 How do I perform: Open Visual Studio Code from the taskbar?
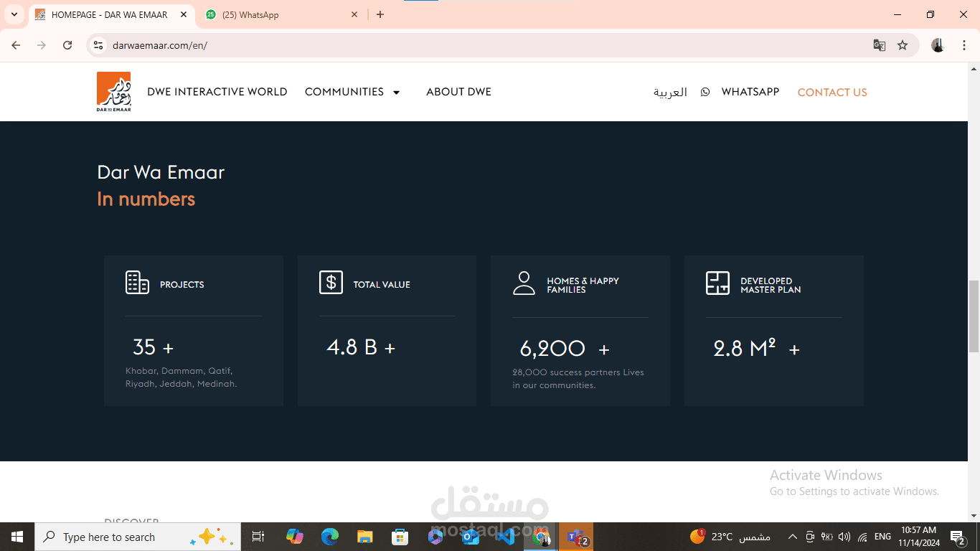pyautogui.click(x=505, y=537)
